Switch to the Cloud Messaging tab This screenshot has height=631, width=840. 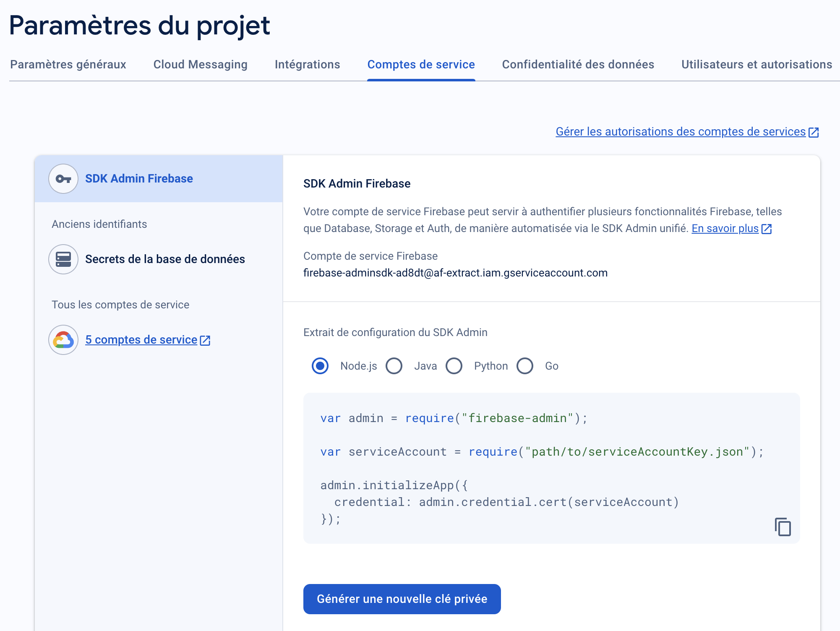(x=200, y=65)
